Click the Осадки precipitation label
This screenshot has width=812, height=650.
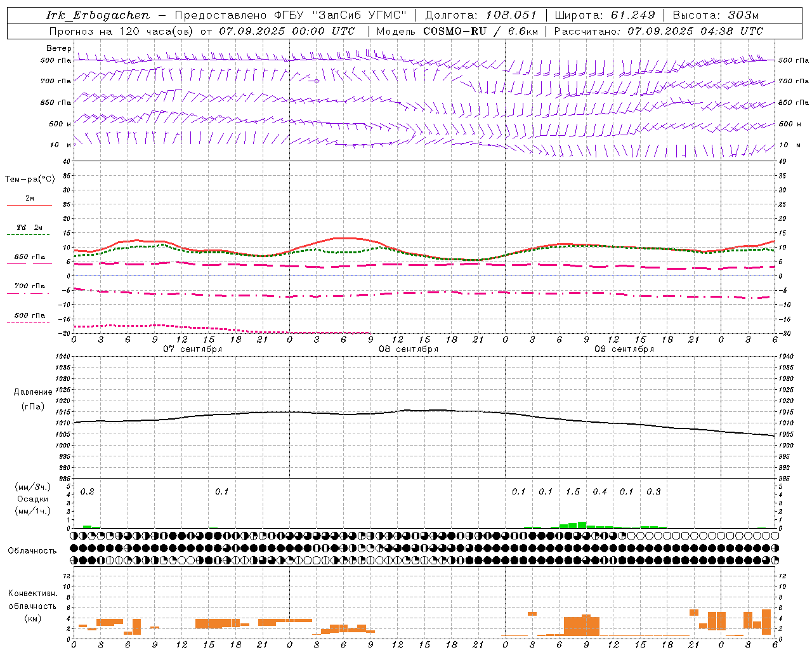pyautogui.click(x=33, y=499)
